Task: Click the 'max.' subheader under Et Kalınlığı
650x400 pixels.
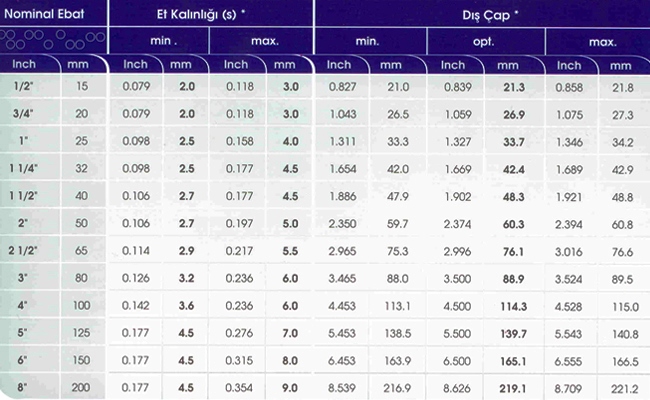Action: pos(264,42)
